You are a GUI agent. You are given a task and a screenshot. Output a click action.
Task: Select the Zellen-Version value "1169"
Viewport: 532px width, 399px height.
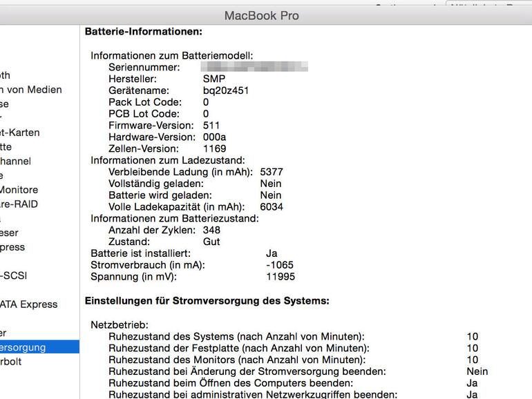(214, 148)
